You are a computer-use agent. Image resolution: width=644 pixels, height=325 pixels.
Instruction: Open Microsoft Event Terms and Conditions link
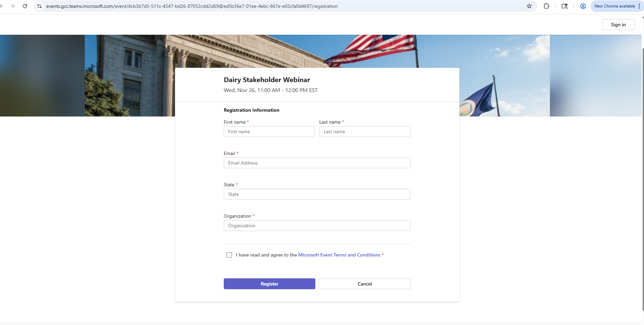(x=339, y=255)
